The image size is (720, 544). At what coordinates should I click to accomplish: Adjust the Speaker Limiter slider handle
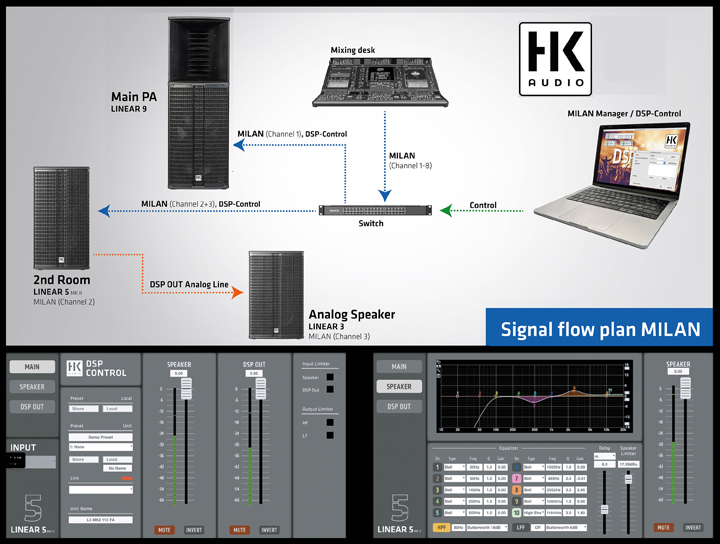click(x=629, y=479)
